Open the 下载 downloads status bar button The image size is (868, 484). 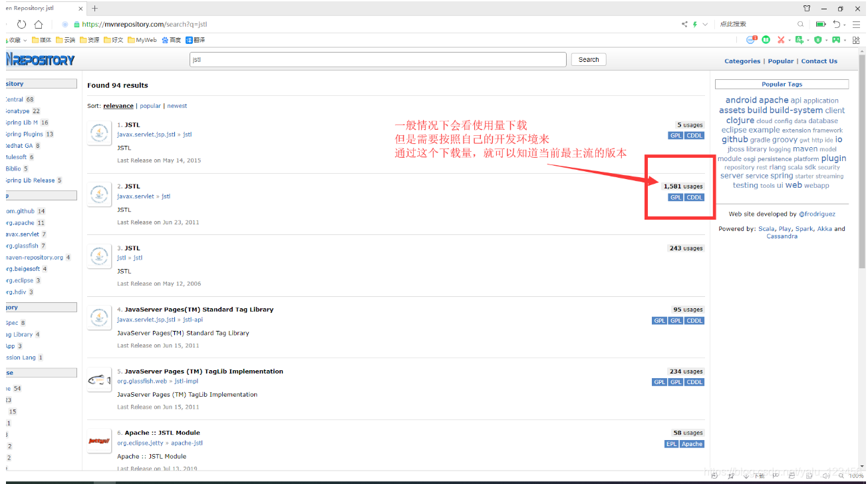(x=755, y=476)
